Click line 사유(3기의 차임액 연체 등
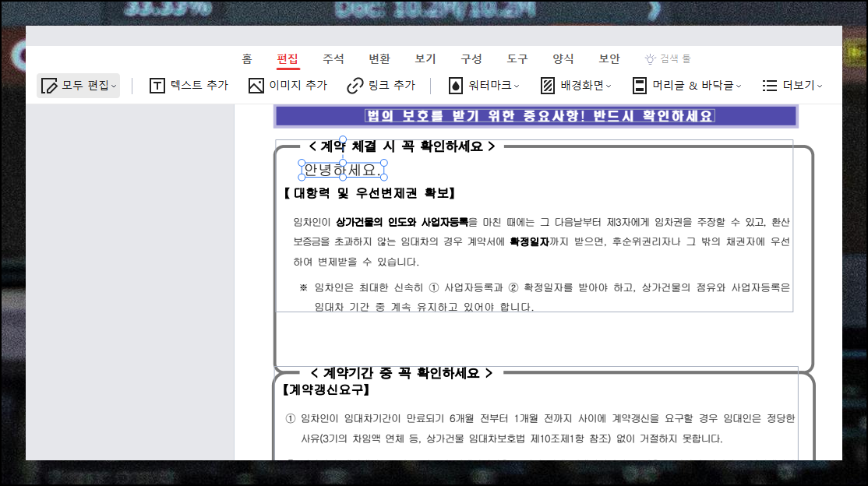 coord(512,439)
